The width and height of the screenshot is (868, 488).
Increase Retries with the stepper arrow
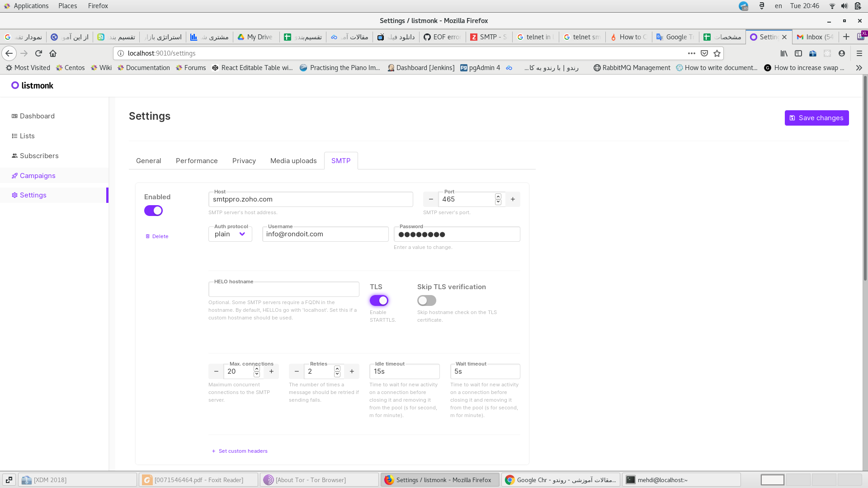coord(337,369)
